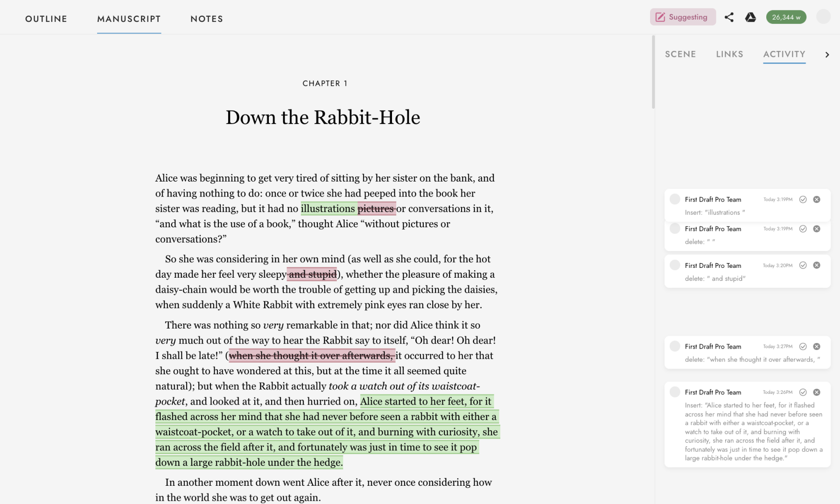The height and width of the screenshot is (504, 840).
Task: Open the Google Drive sync icon
Action: [751, 17]
